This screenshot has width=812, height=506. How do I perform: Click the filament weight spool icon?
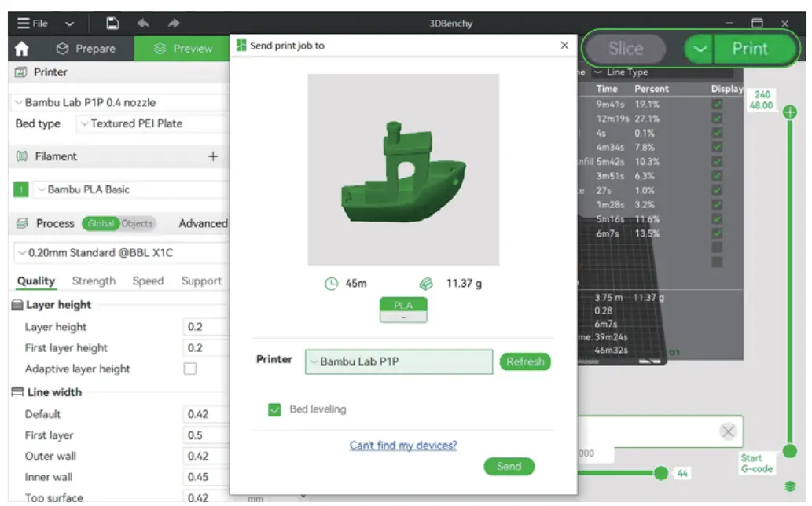click(426, 284)
